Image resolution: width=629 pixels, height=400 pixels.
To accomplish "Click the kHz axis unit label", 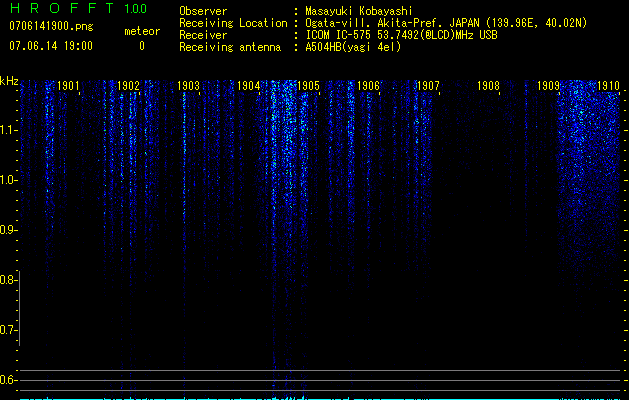I will tap(9, 81).
